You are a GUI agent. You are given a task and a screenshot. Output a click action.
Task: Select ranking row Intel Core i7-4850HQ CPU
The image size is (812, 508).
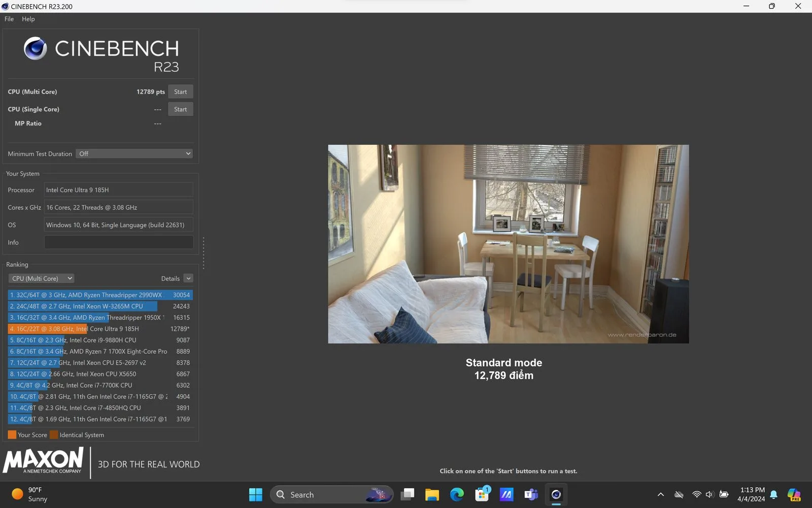100,407
